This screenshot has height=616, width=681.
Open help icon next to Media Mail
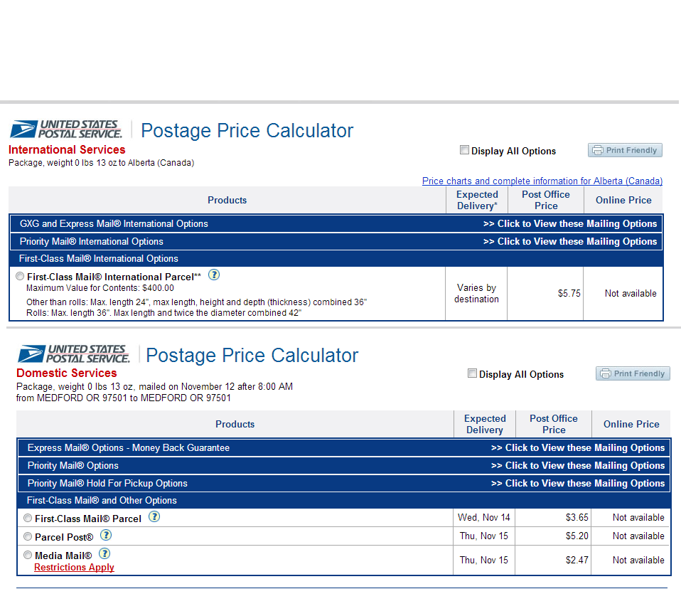(104, 554)
